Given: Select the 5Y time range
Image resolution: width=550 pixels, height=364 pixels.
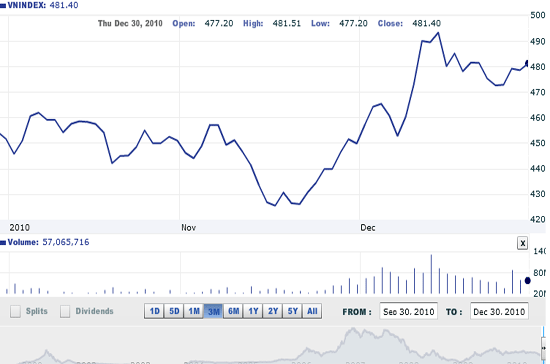Looking at the screenshot, I should point(292,311).
